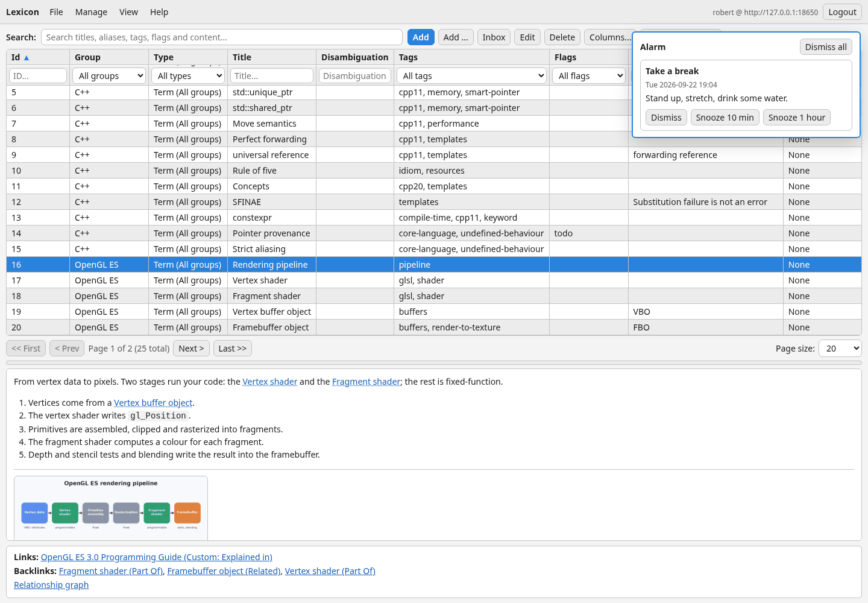Select the 'std::unique_ptr' row title
Image resolution: width=868 pixels, height=603 pixels.
tap(262, 92)
